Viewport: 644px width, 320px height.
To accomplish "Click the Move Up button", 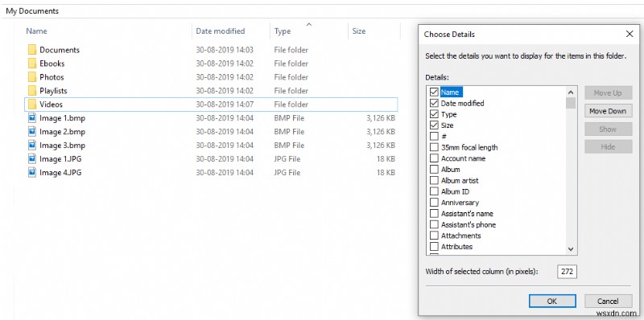I will pos(608,93).
